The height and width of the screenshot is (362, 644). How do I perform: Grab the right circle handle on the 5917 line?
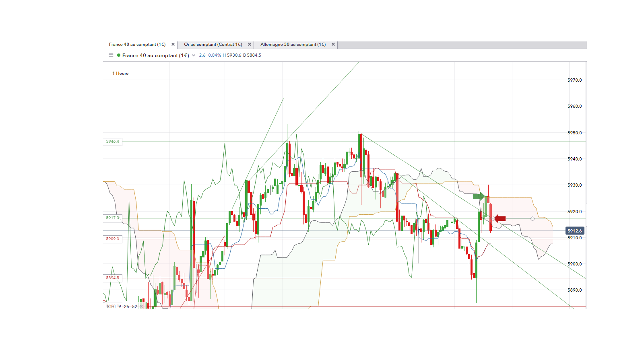point(533,218)
